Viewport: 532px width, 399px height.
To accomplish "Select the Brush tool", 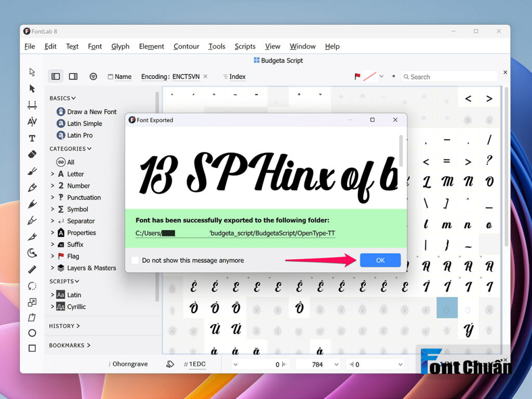I will click(x=32, y=171).
